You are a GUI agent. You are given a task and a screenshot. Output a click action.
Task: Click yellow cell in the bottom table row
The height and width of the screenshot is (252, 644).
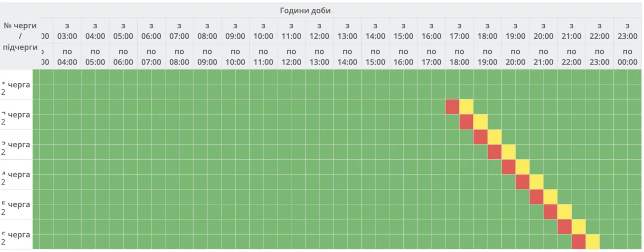(x=592, y=242)
